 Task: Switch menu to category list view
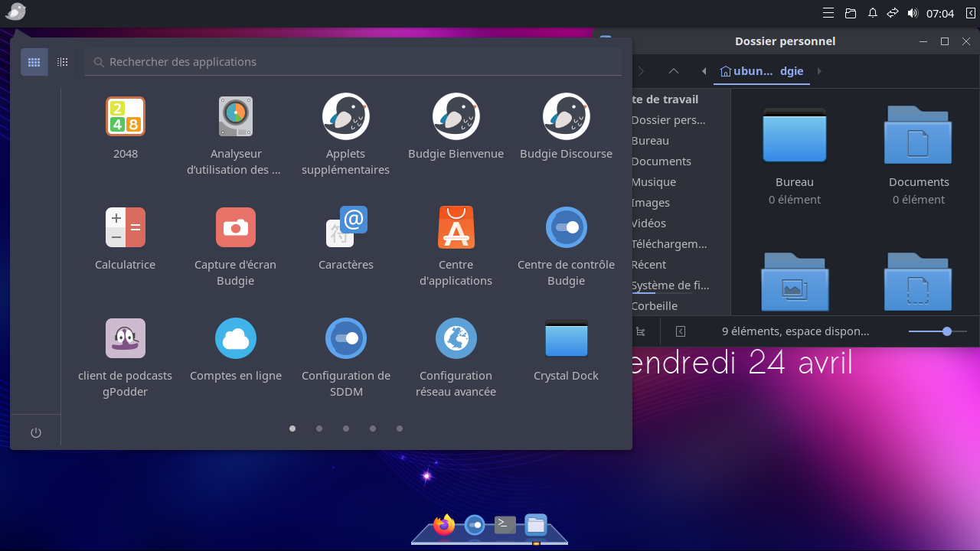pyautogui.click(x=63, y=62)
